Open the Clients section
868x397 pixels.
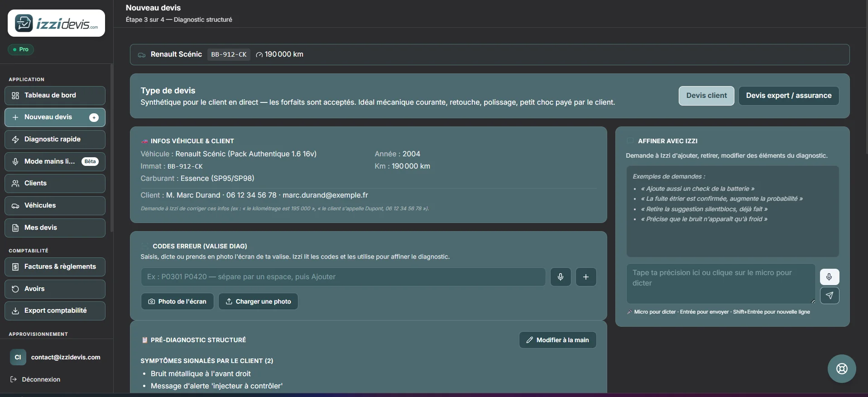55,184
